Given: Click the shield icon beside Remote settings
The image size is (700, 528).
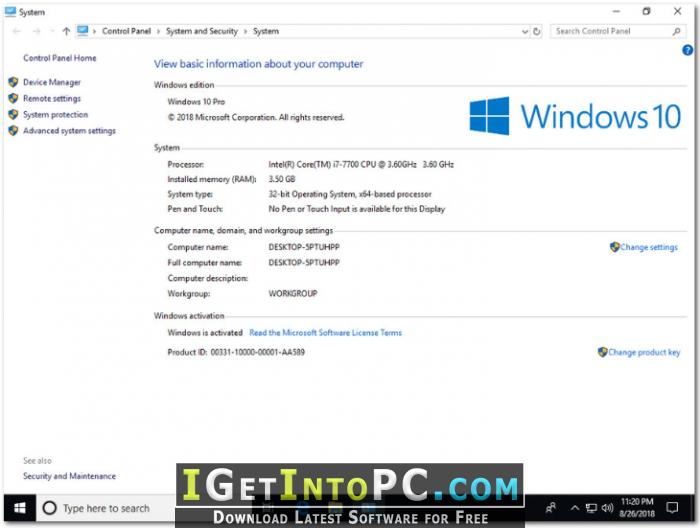Looking at the screenshot, I should 13,98.
